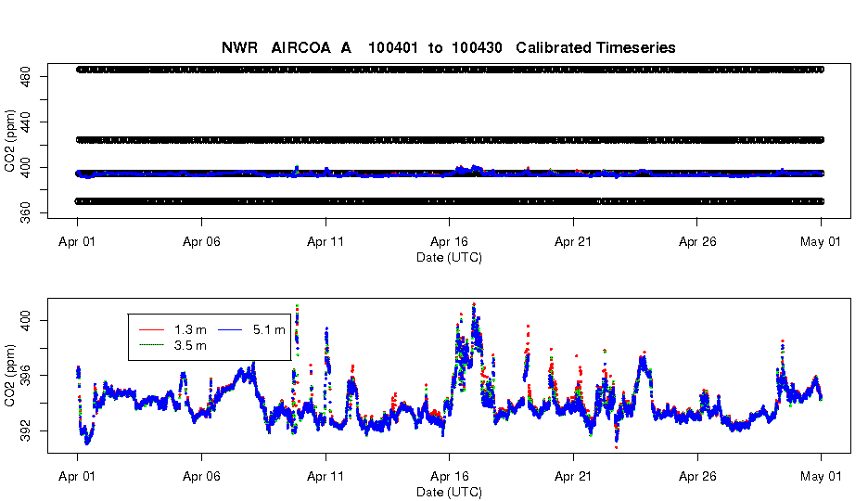
Task: Click 'Apr 01' on the bottom plot's x-axis
Action: [77, 476]
